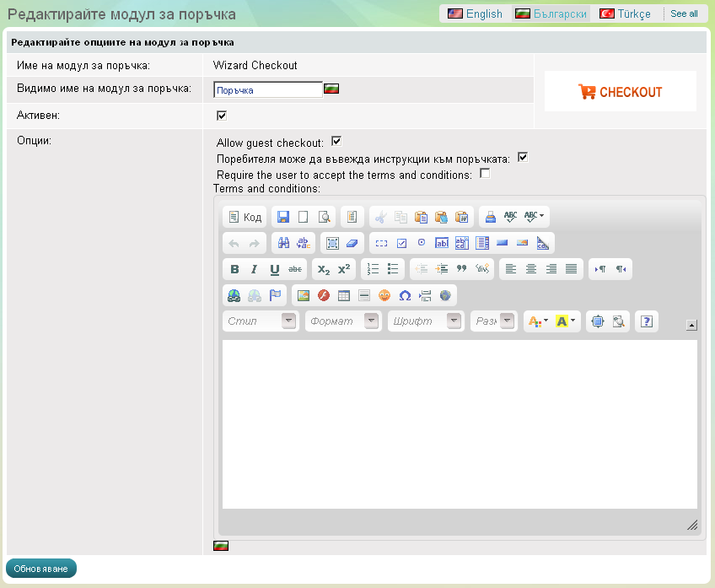715x588 pixels.
Task: Open the Стил dropdown
Action: [261, 321]
